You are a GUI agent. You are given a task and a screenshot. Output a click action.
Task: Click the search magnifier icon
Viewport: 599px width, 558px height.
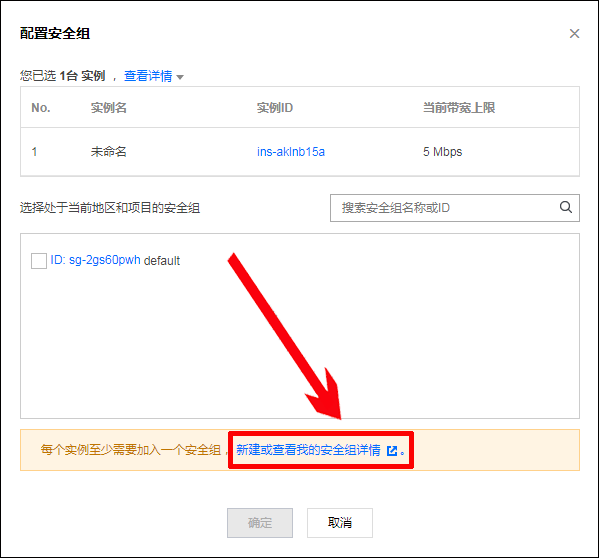coord(566,207)
